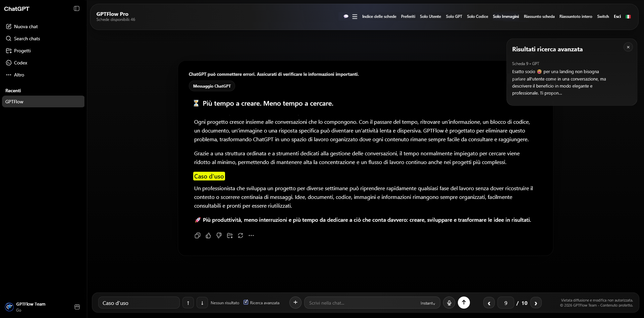Click the highlighted Caso d'uso heading
The width and height of the screenshot is (644, 318).
pyautogui.click(x=209, y=176)
